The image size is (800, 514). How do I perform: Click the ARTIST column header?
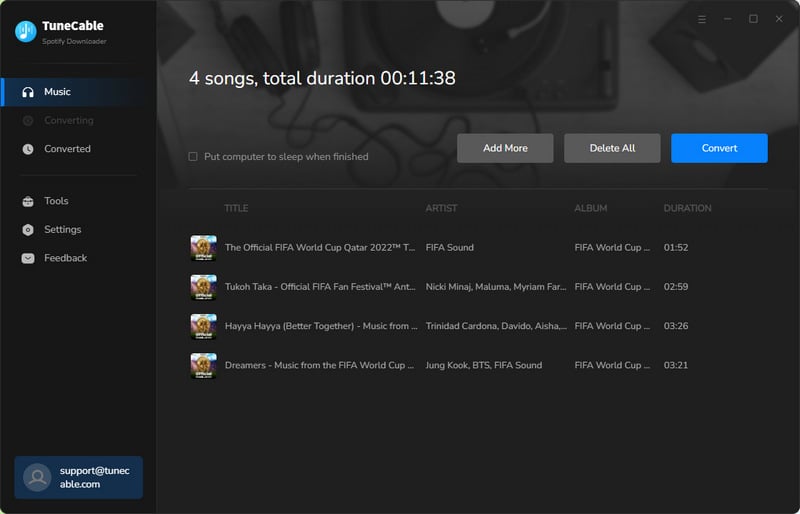pos(441,208)
